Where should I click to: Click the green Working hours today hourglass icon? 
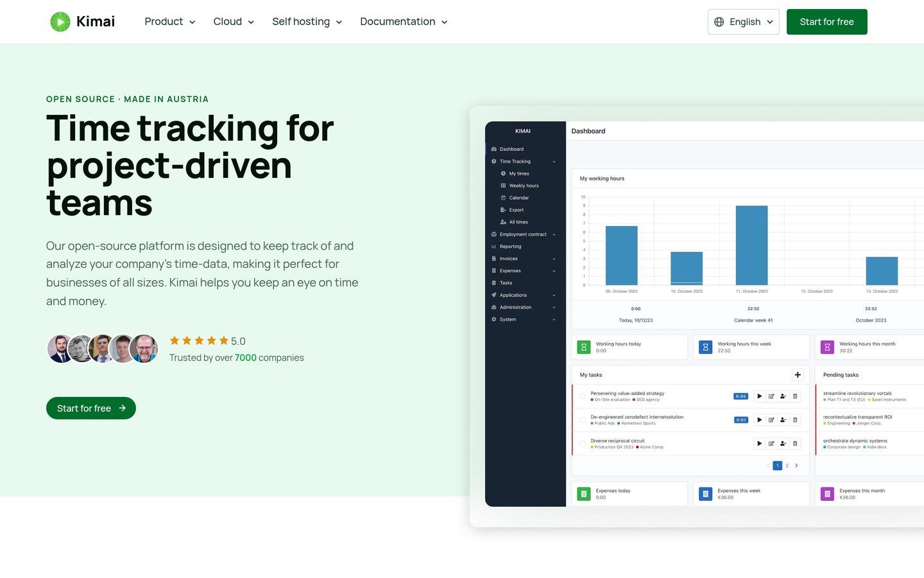point(584,347)
